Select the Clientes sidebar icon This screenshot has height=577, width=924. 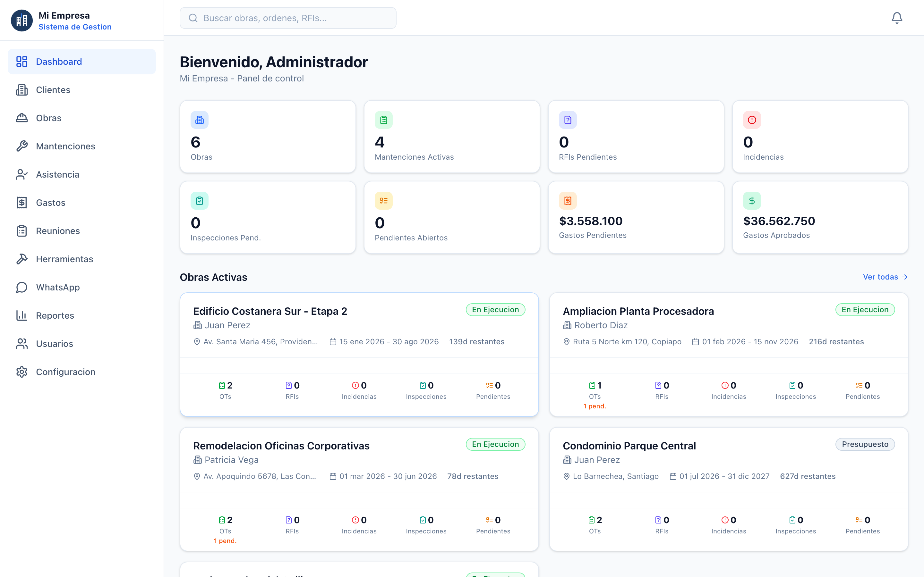(x=22, y=90)
